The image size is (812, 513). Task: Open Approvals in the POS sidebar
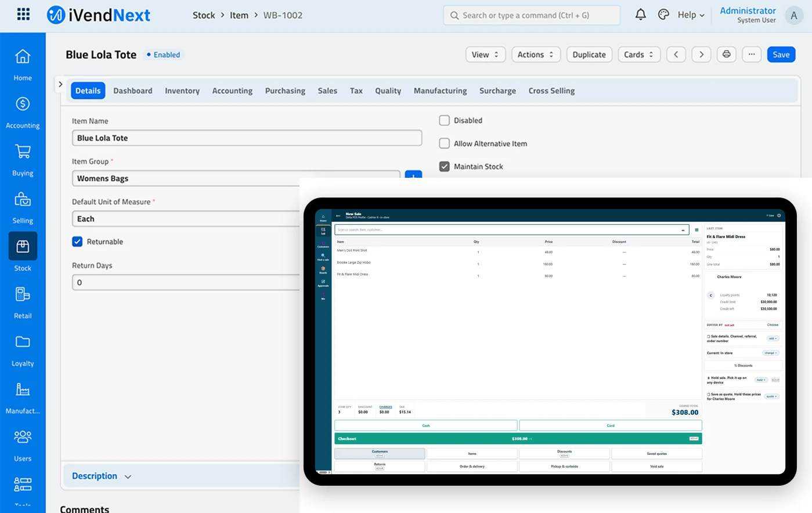[323, 283]
